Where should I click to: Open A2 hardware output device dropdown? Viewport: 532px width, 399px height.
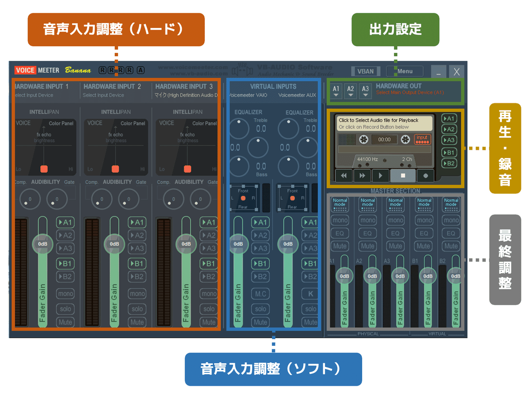click(351, 90)
